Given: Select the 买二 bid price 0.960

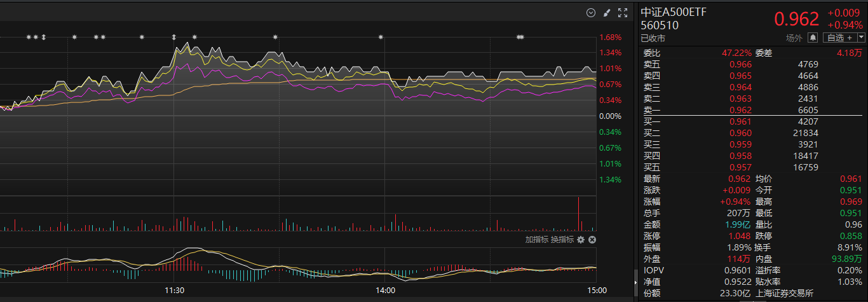Looking at the screenshot, I should [x=740, y=133].
